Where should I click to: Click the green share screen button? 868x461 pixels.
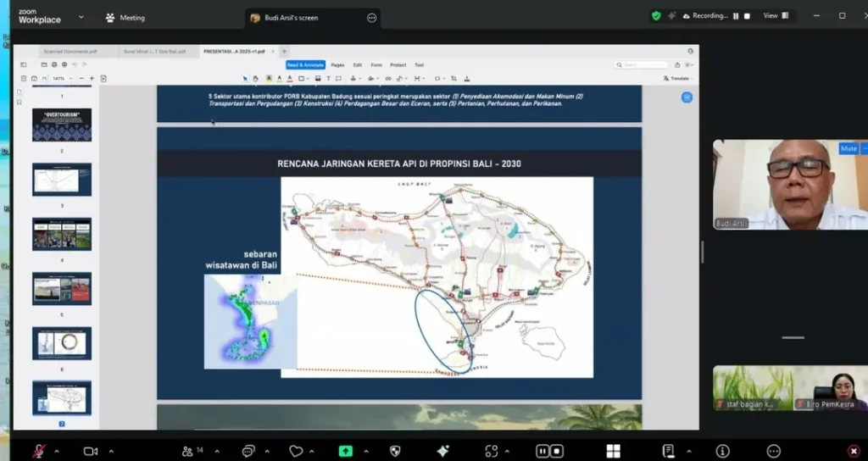coord(346,451)
